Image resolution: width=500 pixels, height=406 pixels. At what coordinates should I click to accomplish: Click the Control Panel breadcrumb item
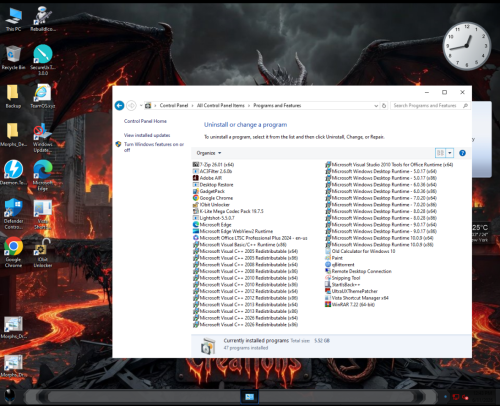coord(174,105)
